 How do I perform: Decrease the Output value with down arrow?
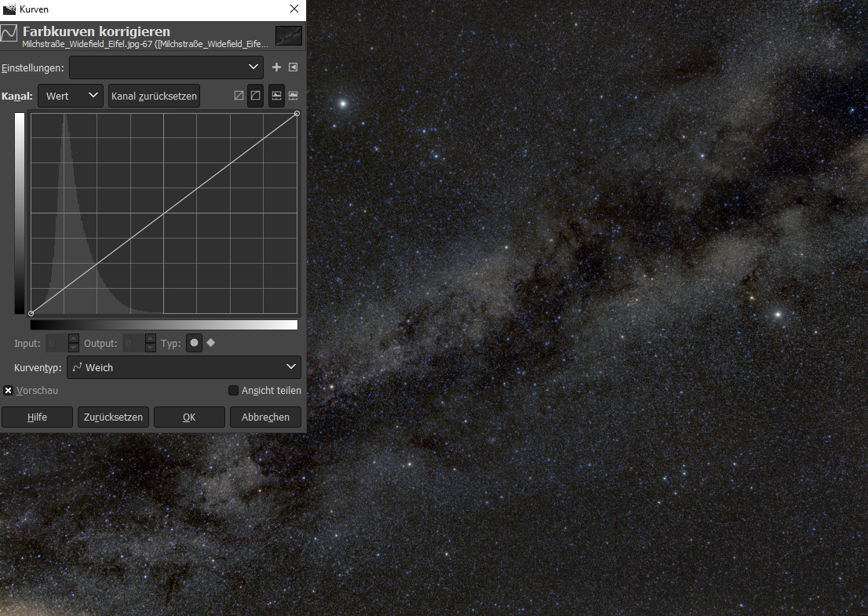(x=151, y=348)
